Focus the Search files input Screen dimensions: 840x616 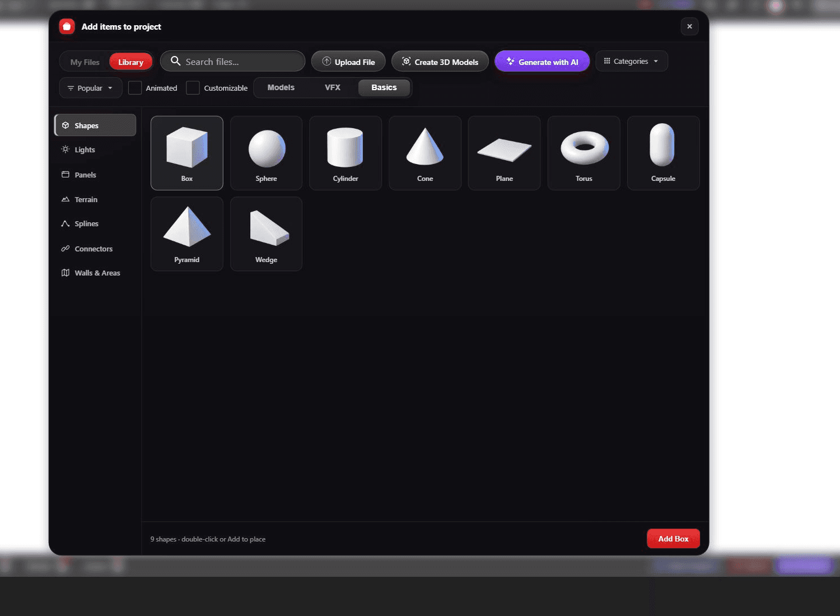click(x=232, y=62)
